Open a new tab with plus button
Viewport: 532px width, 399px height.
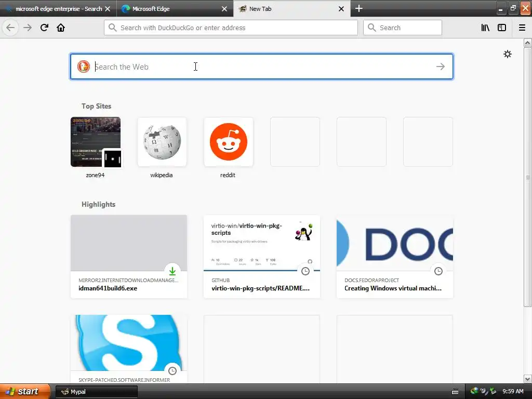(358, 8)
